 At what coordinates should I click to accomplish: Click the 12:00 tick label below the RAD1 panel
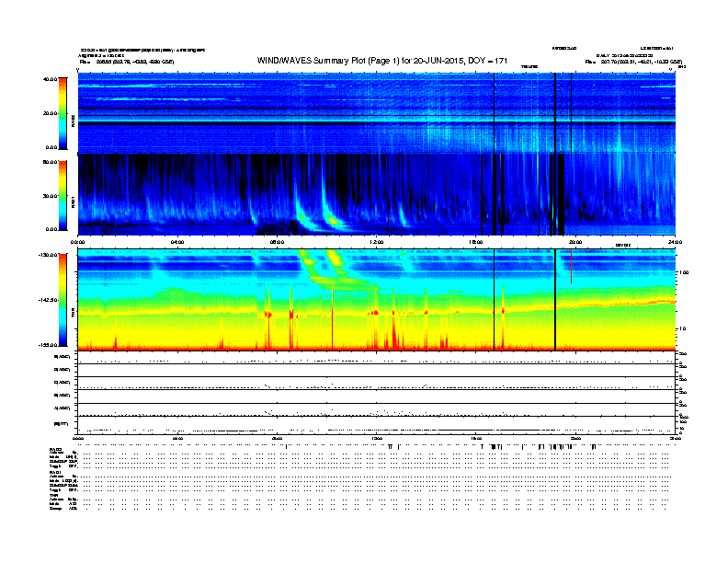click(377, 242)
